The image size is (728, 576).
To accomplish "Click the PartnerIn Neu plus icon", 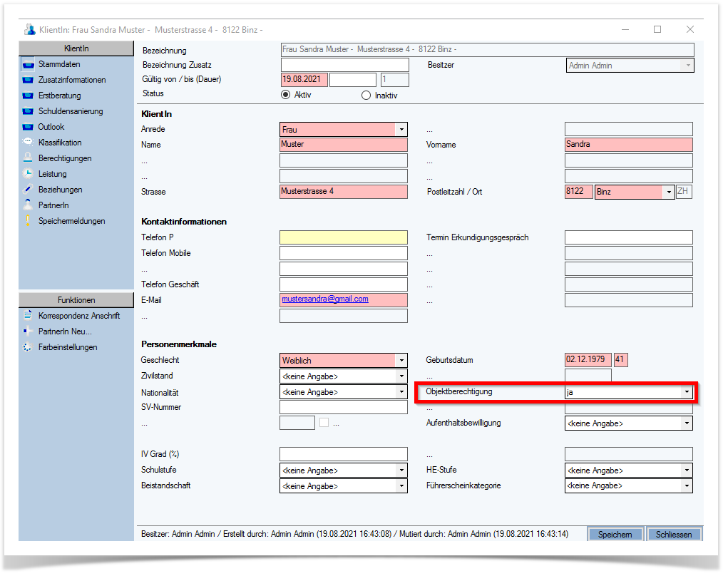I will (x=28, y=331).
